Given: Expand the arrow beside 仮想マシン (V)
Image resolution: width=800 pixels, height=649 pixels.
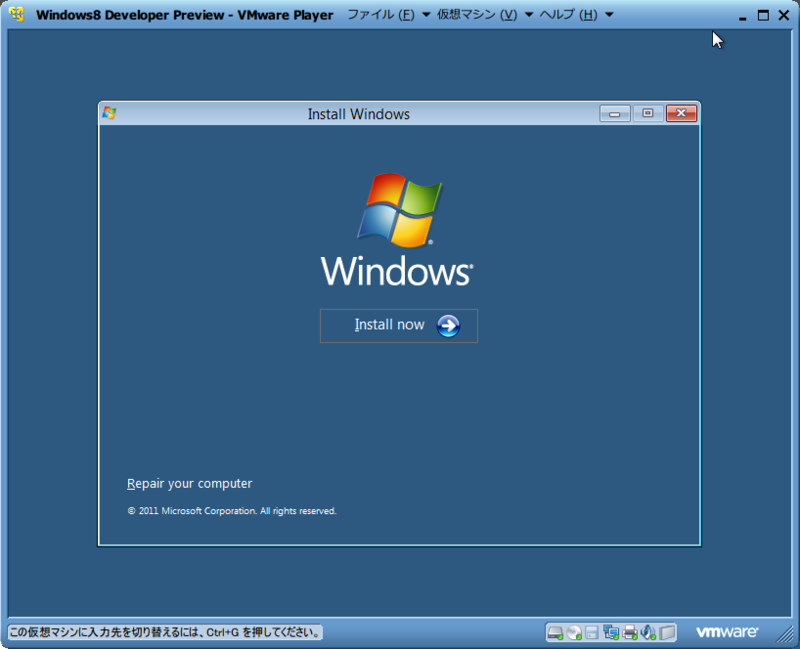Looking at the screenshot, I should [529, 15].
